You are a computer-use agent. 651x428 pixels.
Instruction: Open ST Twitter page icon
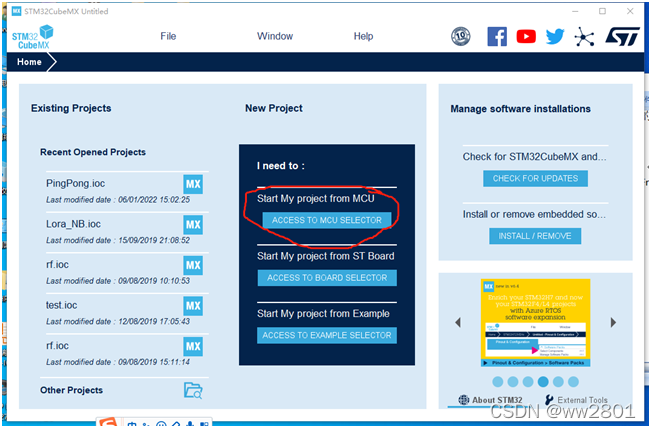[555, 37]
